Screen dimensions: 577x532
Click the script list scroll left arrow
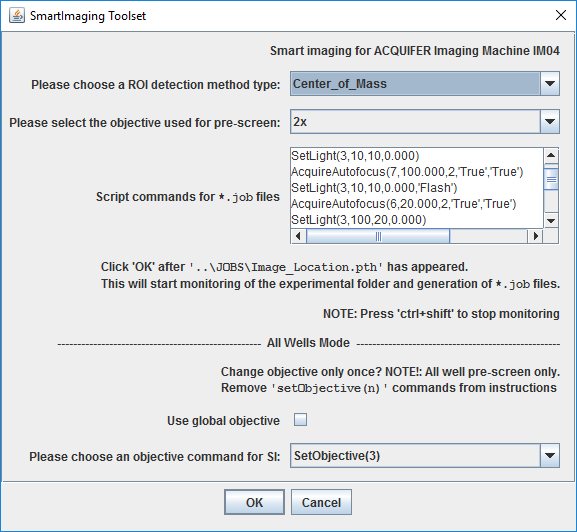click(x=298, y=236)
